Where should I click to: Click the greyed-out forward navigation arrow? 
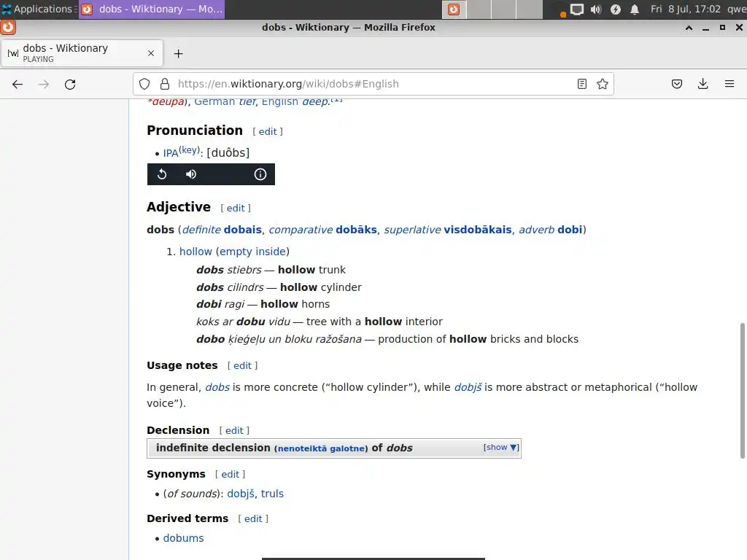point(43,85)
